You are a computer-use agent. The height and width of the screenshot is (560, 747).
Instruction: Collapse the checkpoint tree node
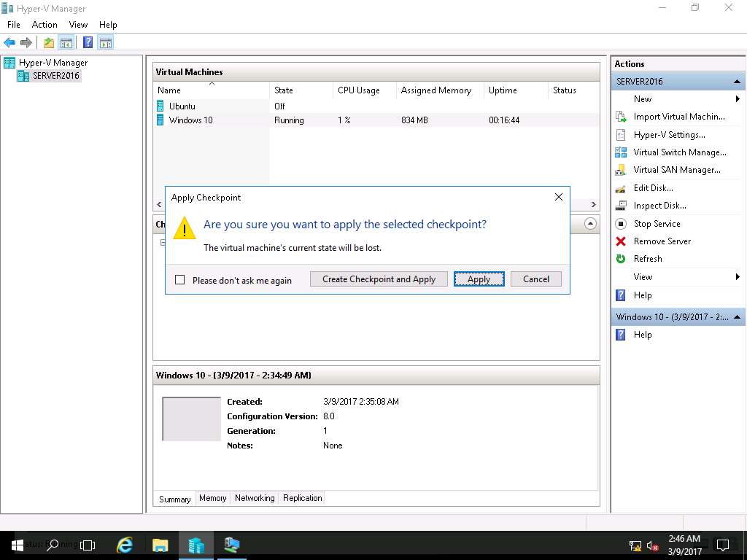[x=163, y=242]
